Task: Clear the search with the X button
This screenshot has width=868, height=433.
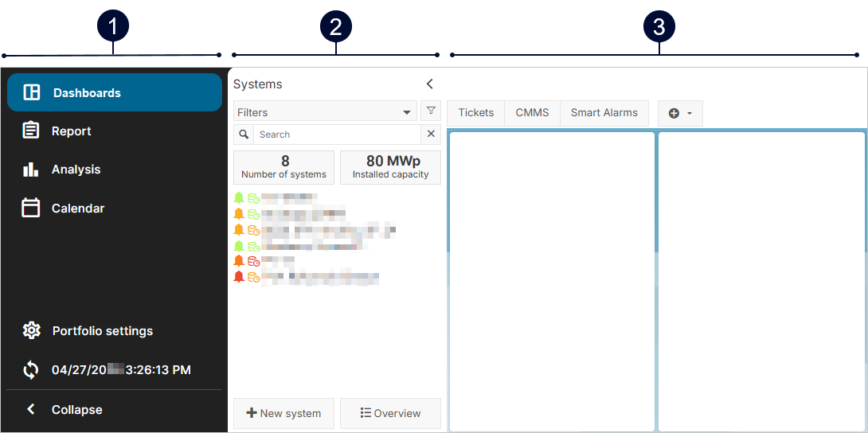Action: point(432,135)
